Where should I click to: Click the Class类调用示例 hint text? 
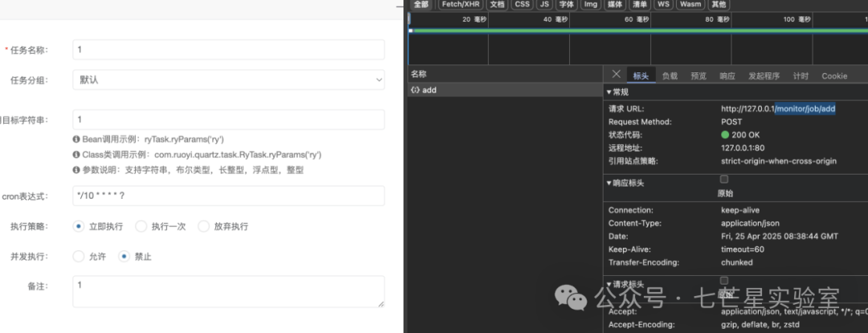(x=197, y=154)
